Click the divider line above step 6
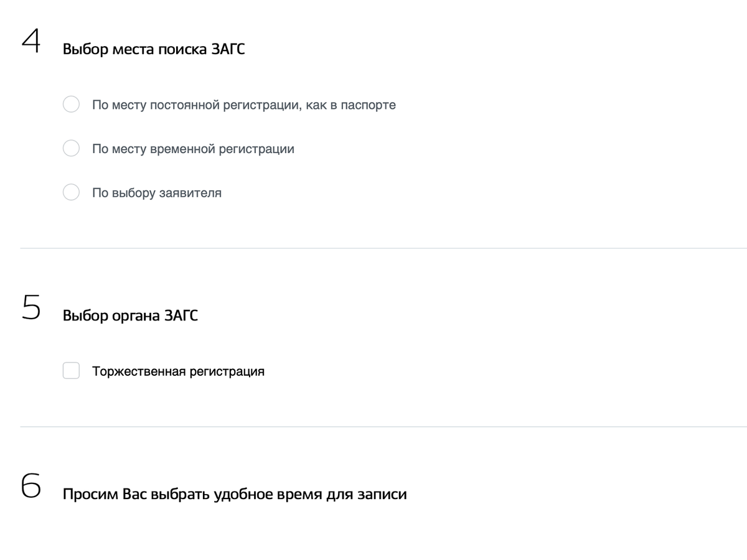The width and height of the screenshot is (747, 560). [374, 427]
